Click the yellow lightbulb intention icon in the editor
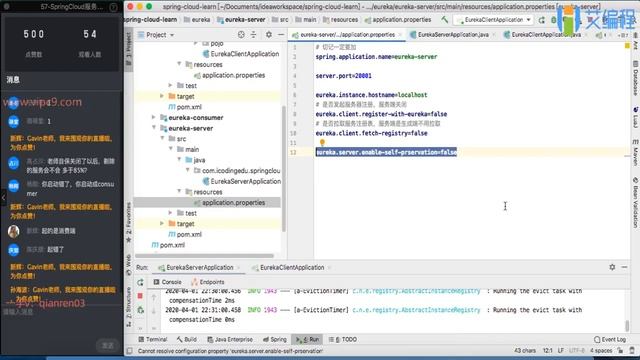Viewport: 640px width, 360px height. point(322,142)
